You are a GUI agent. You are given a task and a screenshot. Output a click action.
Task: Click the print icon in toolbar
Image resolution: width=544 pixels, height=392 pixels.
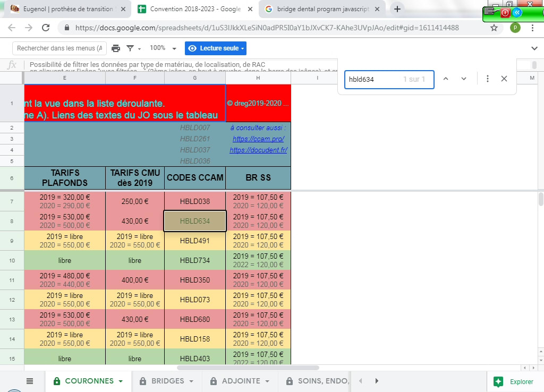[116, 48]
